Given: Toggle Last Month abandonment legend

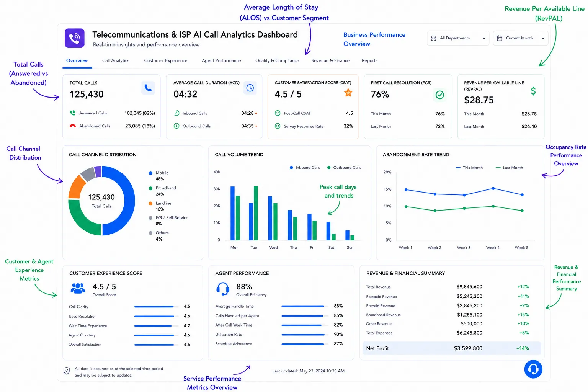Looking at the screenshot, I should pyautogui.click(x=509, y=168).
